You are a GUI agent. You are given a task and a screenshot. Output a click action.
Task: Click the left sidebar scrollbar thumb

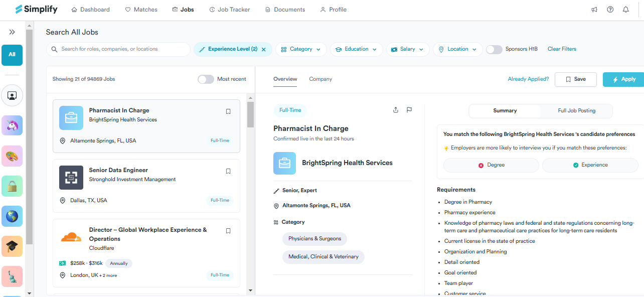[29, 137]
